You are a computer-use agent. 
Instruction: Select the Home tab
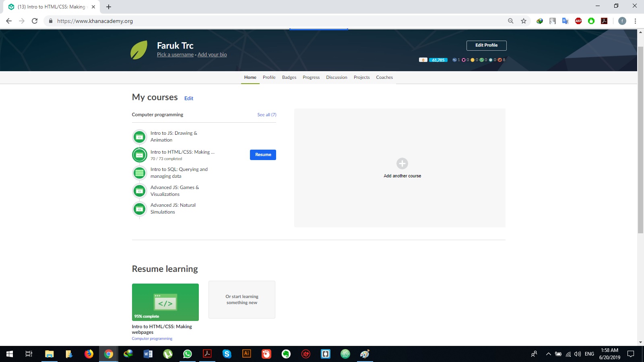(250, 77)
